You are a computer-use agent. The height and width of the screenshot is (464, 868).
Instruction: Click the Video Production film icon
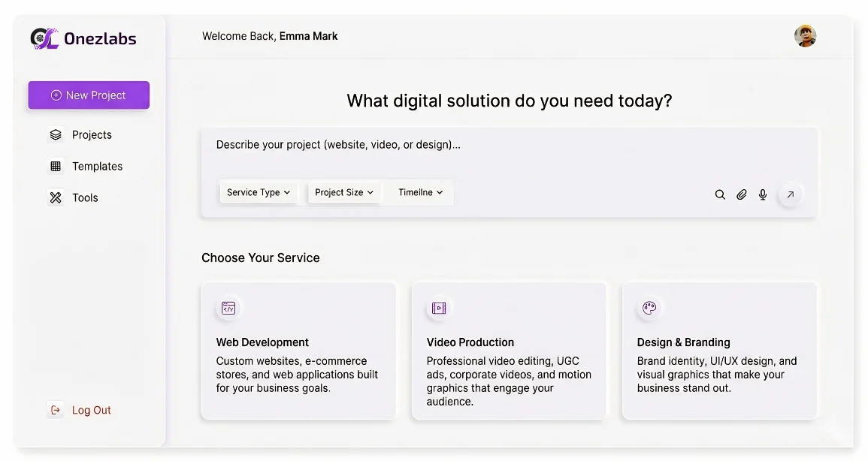point(438,308)
